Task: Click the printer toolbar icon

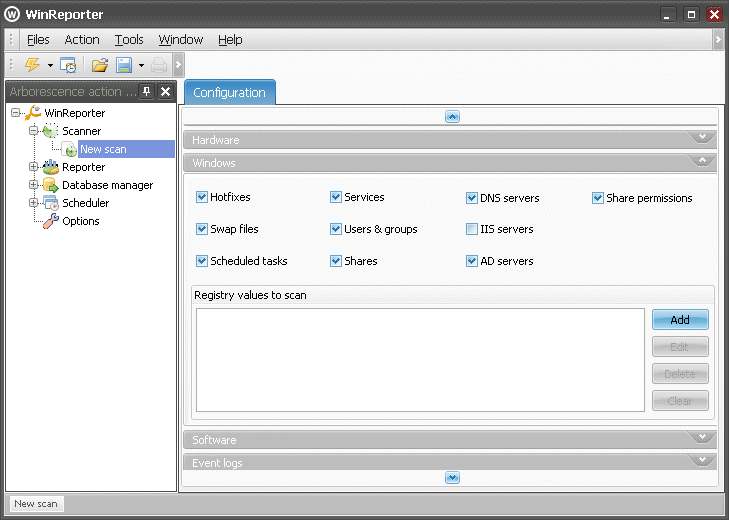Action: click(159, 65)
